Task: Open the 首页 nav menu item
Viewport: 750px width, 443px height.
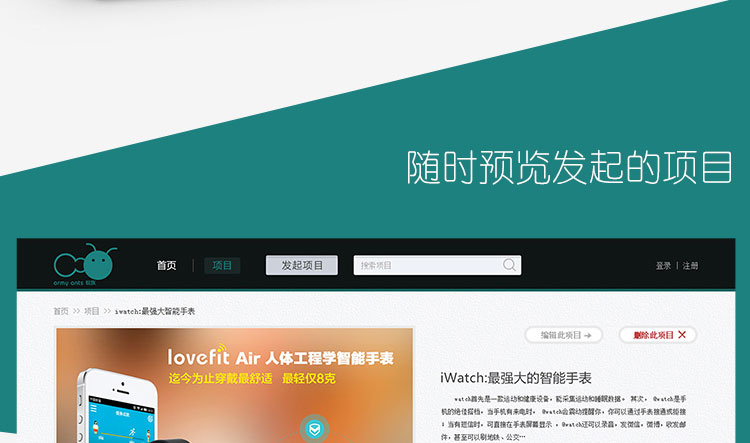Action: [166, 266]
